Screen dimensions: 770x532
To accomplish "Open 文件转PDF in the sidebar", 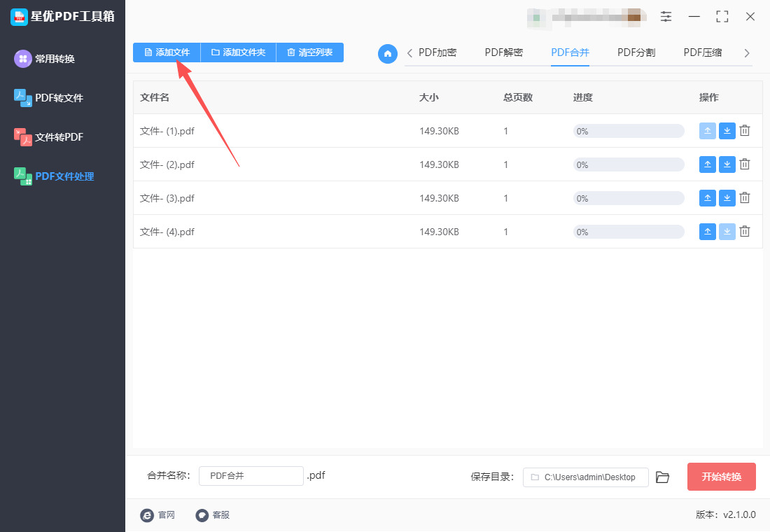I will pos(48,137).
